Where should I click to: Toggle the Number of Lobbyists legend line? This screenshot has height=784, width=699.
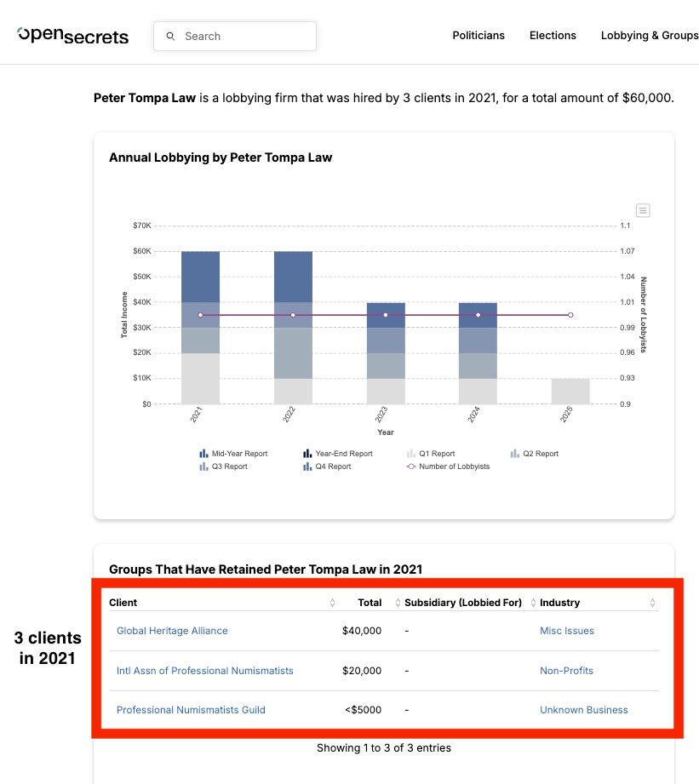tap(449, 466)
